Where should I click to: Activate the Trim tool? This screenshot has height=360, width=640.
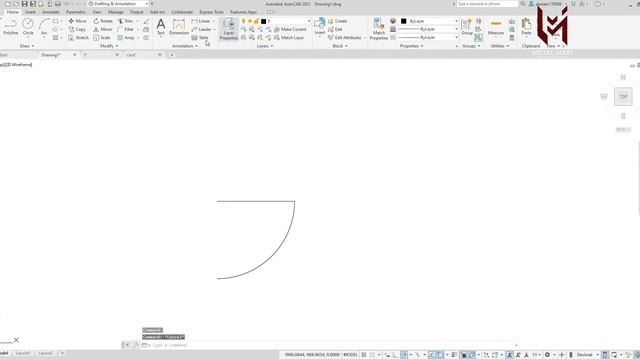tap(125, 21)
